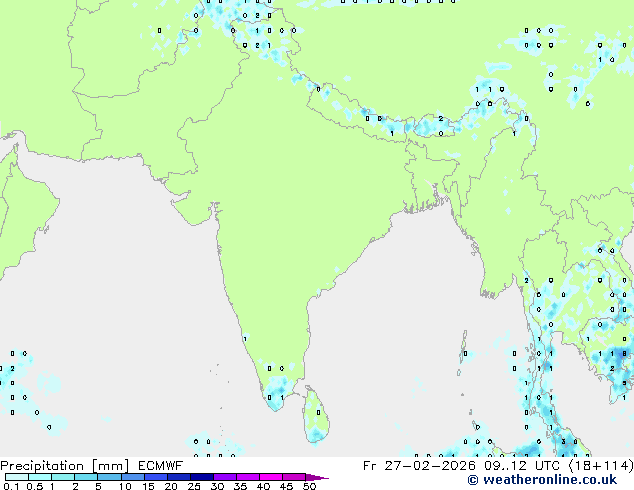Select the 10–15 mm blue legend swatch
634x490 pixels.
pyautogui.click(x=133, y=477)
